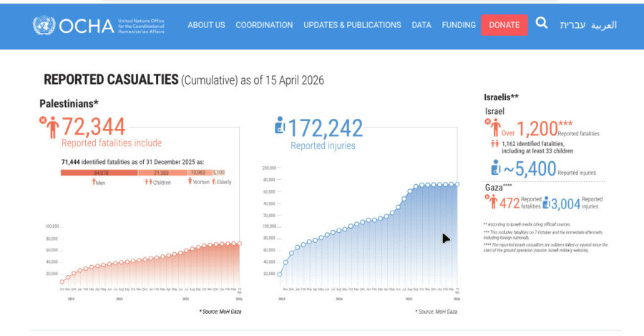Image resolution: width=644 pixels, height=336 pixels.
Task: Click the Men icon in legend
Action: click(94, 182)
